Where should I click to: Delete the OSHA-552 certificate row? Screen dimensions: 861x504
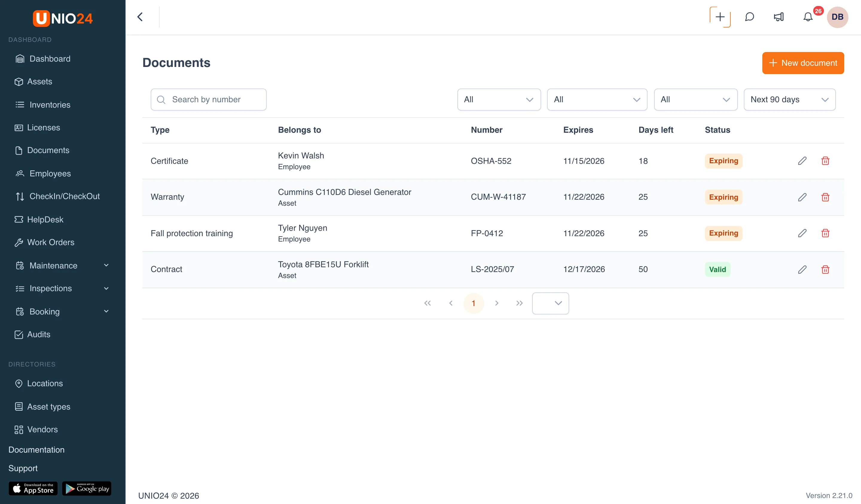click(825, 161)
